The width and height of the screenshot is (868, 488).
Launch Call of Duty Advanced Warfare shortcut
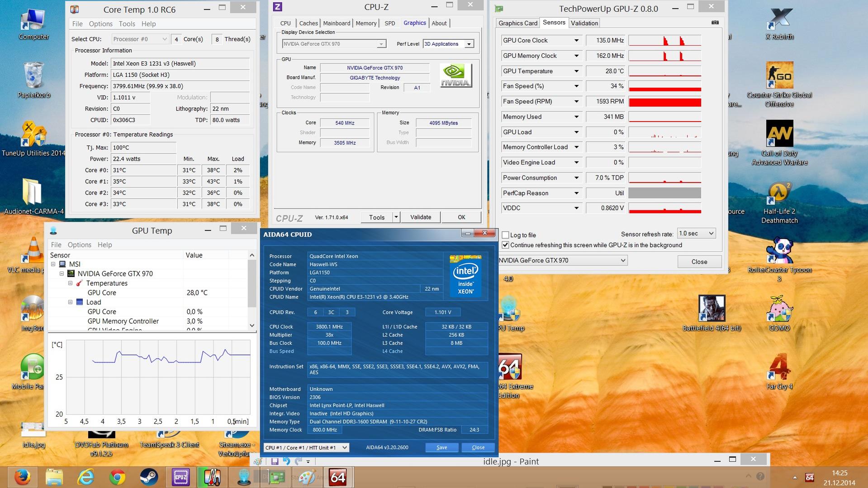(779, 143)
